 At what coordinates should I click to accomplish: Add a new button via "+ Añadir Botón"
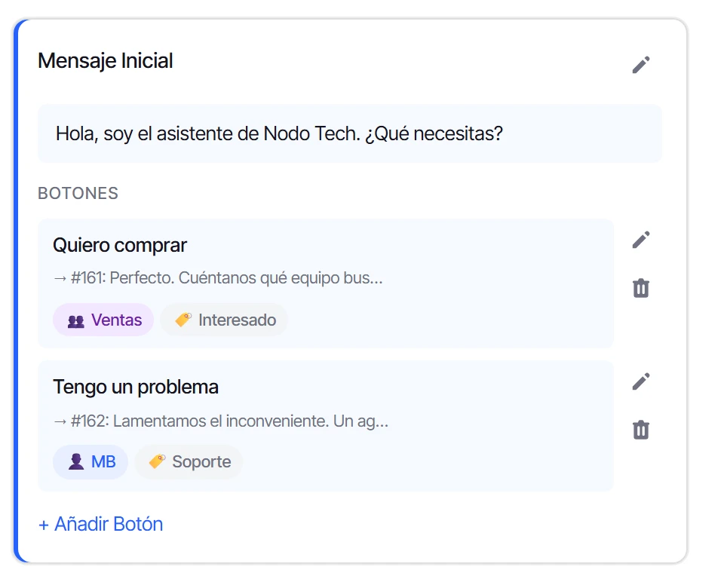100,525
